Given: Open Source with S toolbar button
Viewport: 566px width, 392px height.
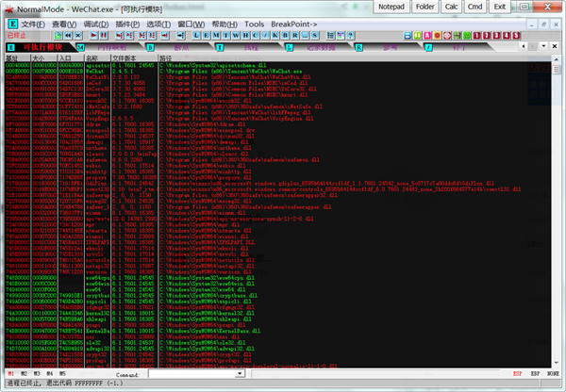Looking at the screenshot, I should point(315,36).
